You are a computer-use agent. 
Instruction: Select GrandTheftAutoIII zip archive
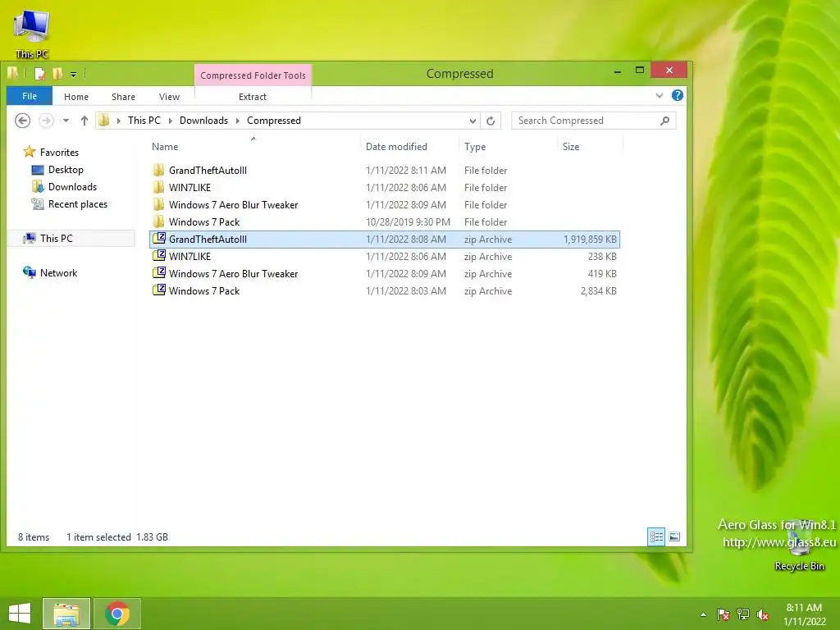point(384,240)
